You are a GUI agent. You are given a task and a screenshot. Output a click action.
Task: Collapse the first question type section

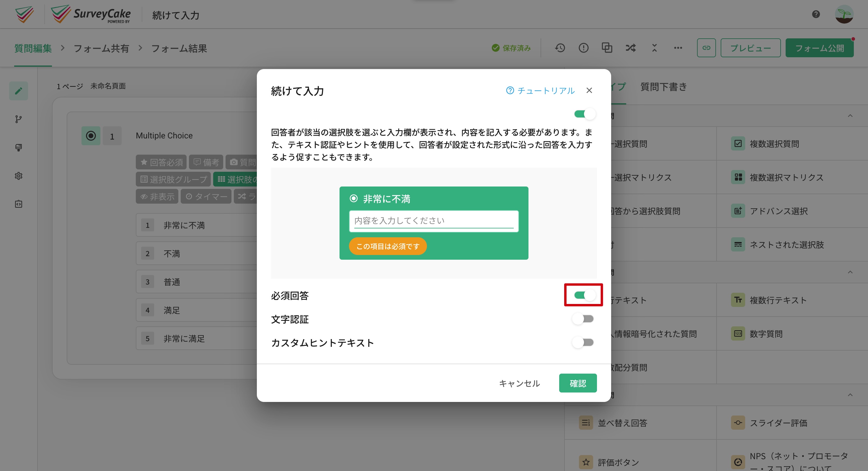(x=850, y=116)
